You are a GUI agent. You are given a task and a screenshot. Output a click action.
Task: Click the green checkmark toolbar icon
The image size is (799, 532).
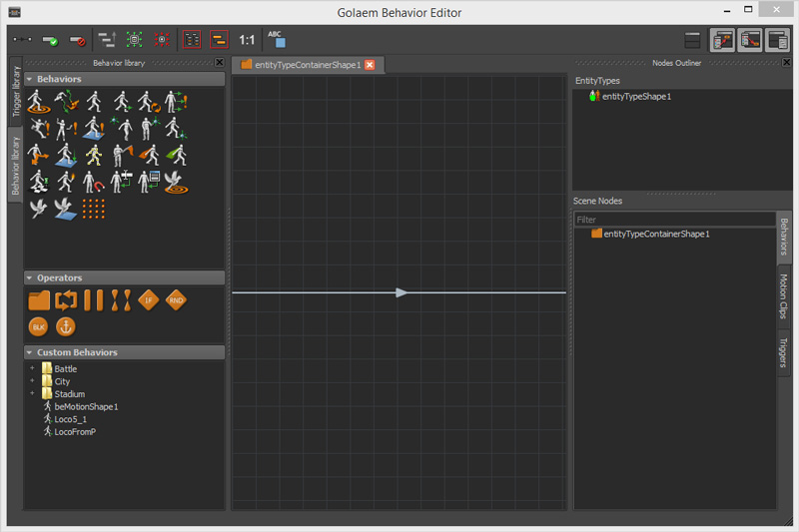pyautogui.click(x=50, y=40)
